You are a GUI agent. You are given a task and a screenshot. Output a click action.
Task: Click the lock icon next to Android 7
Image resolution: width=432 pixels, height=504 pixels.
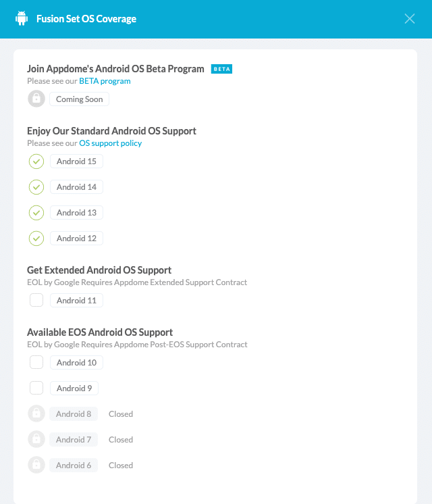[x=36, y=439]
